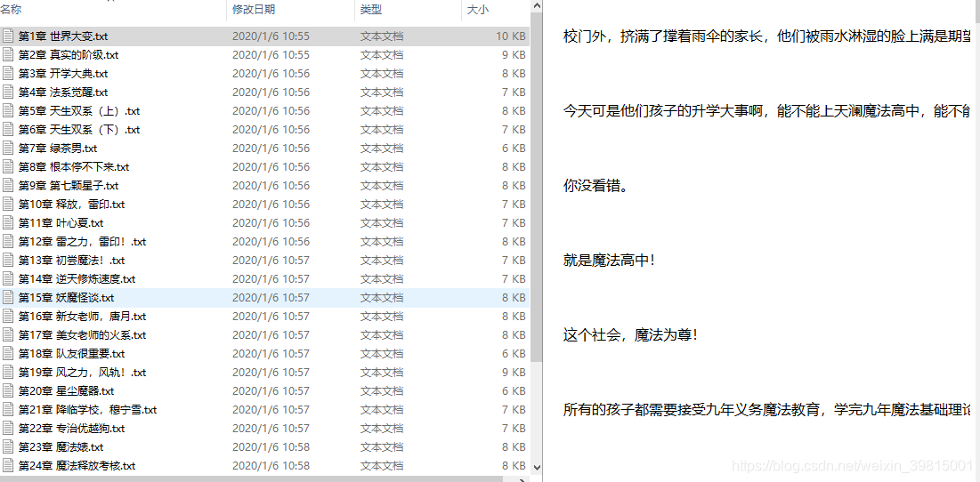This screenshot has width=980, height=482.
Task: Select file name 第15章 妖魔怪谈.txt
Action: 66,299
